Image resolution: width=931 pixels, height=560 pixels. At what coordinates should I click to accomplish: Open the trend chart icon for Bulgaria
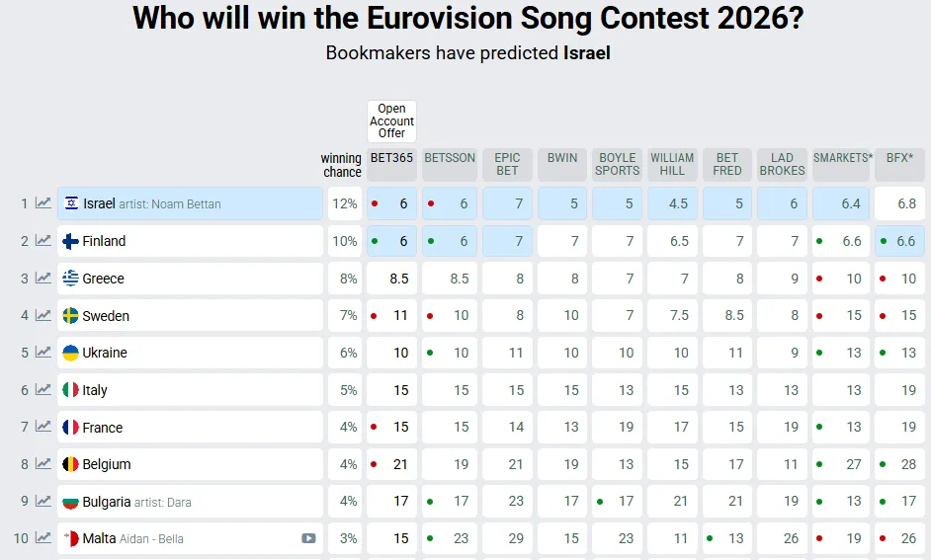click(x=42, y=502)
